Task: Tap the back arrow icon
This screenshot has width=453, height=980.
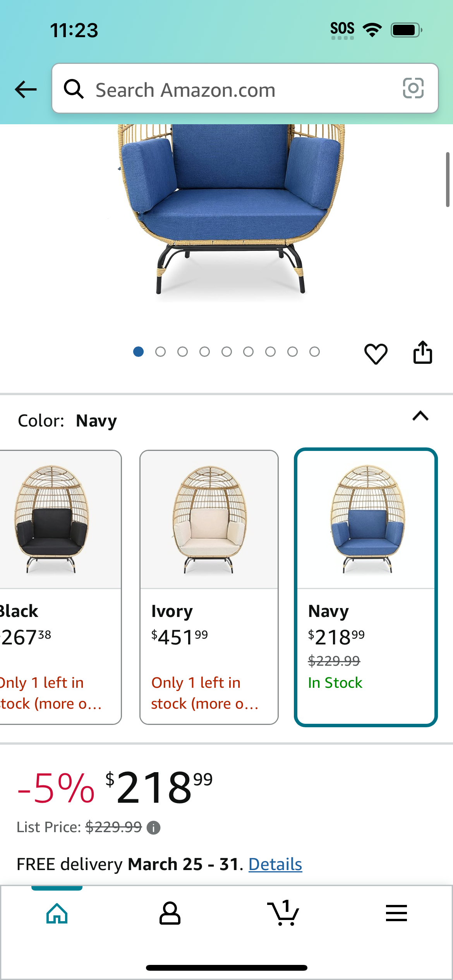Action: pos(26,89)
